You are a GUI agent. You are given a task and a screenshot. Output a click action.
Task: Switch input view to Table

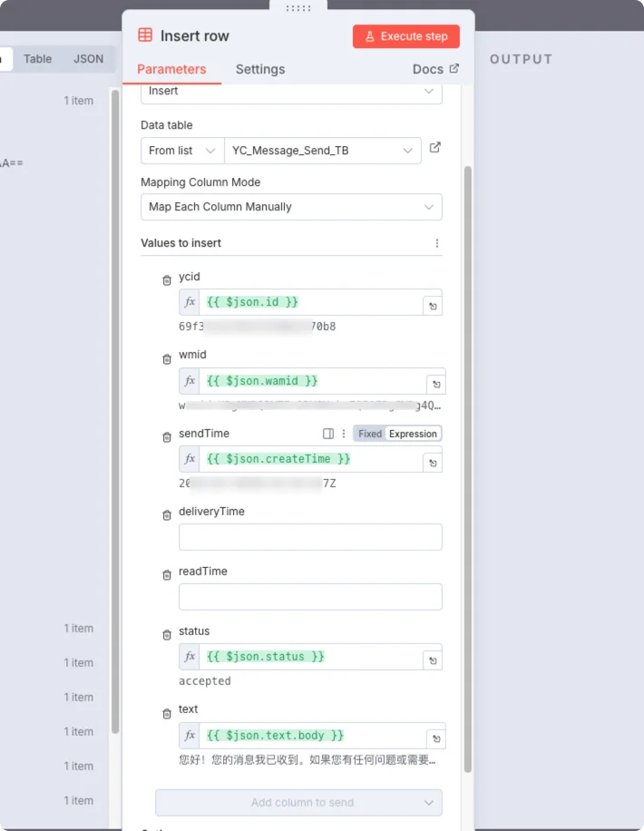point(37,59)
